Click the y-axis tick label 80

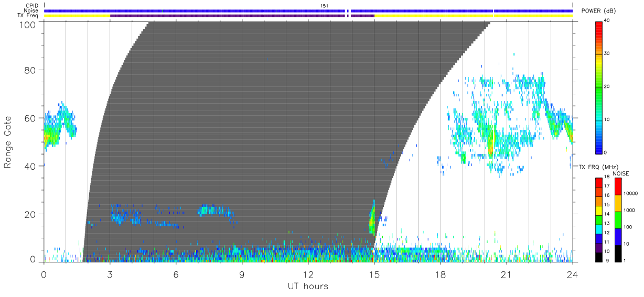pos(31,70)
